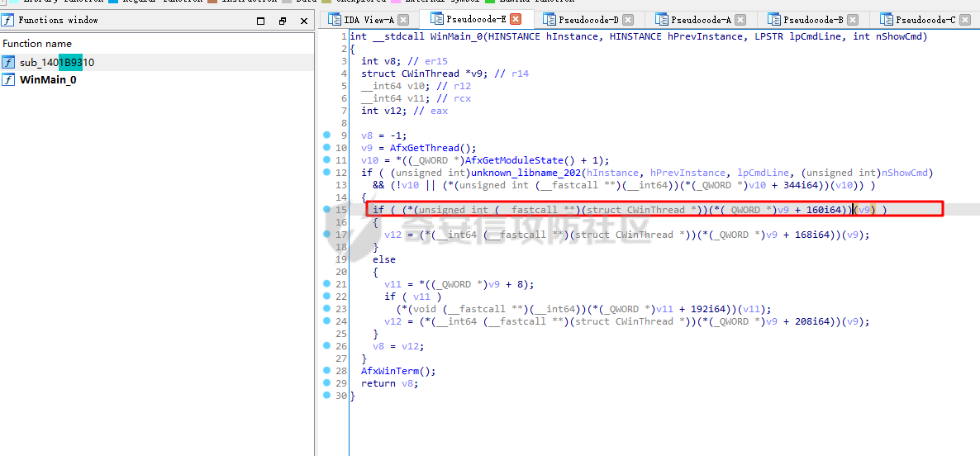Toggle breakpoint dot on line 9
Image resolution: width=980 pixels, height=456 pixels.
tap(326, 135)
